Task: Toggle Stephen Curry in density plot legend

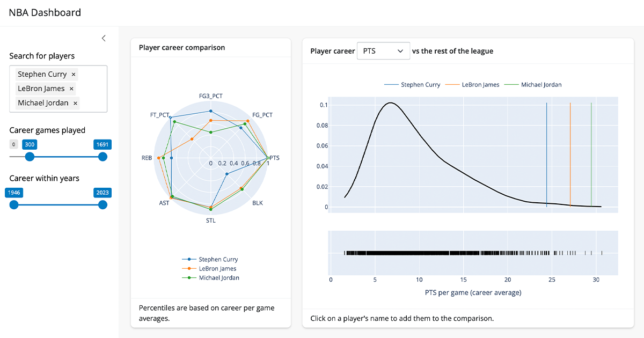Action: [420, 85]
